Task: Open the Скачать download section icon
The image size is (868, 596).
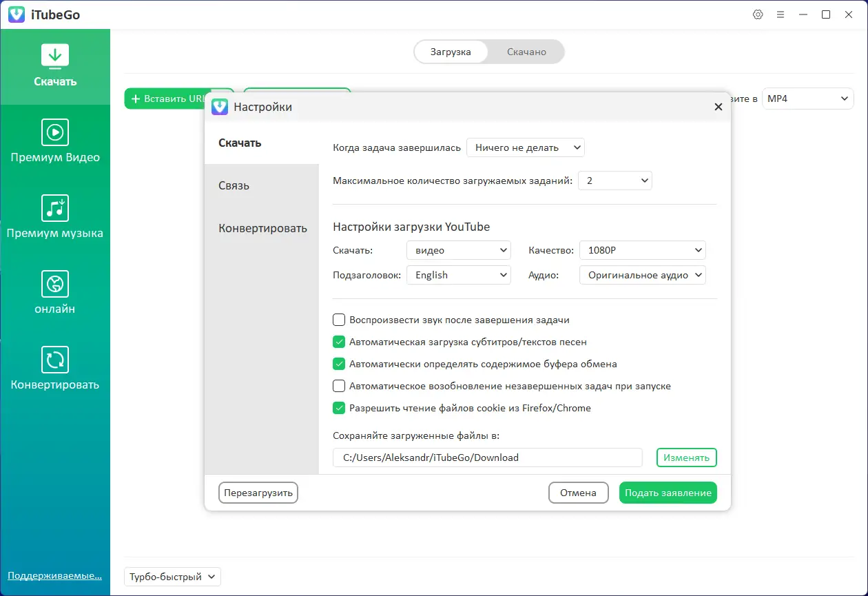Action: (55, 56)
